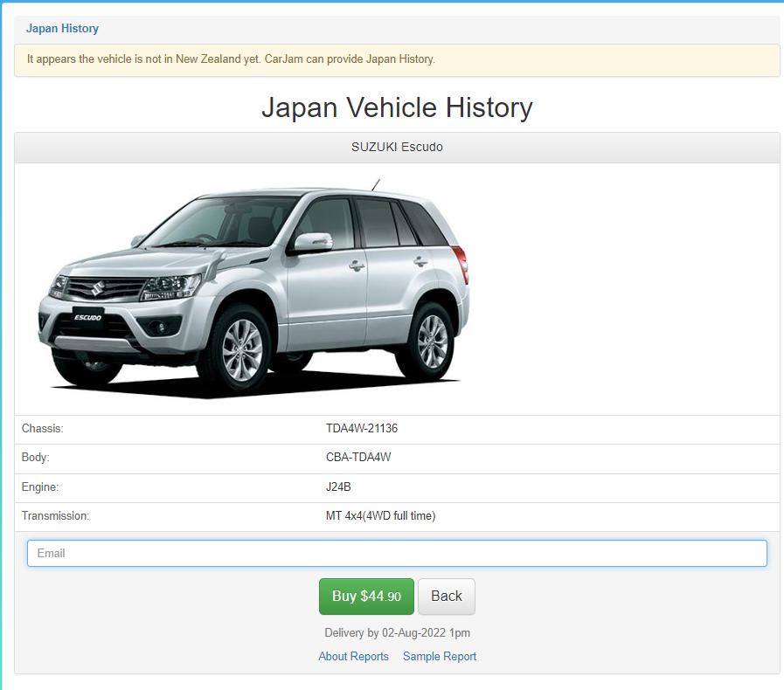Click the Japan Vehicle History page title
Screen dimensions: 784x690
(x=396, y=107)
